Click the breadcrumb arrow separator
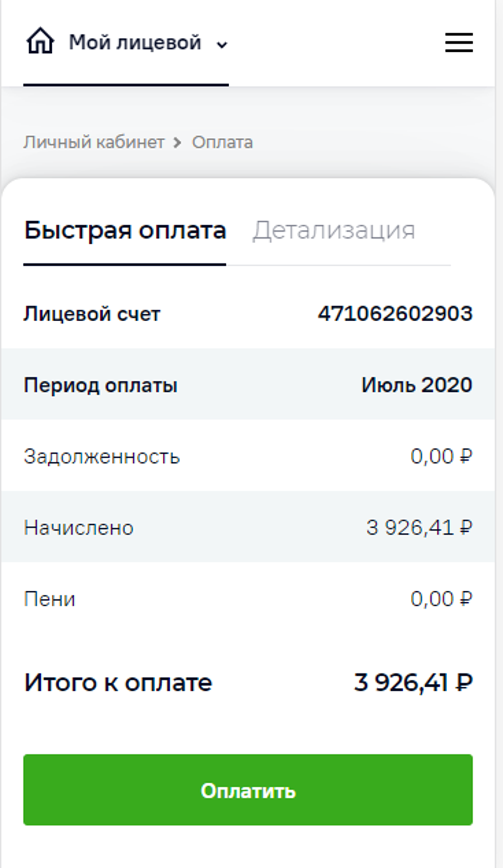This screenshot has width=503, height=868. click(178, 143)
